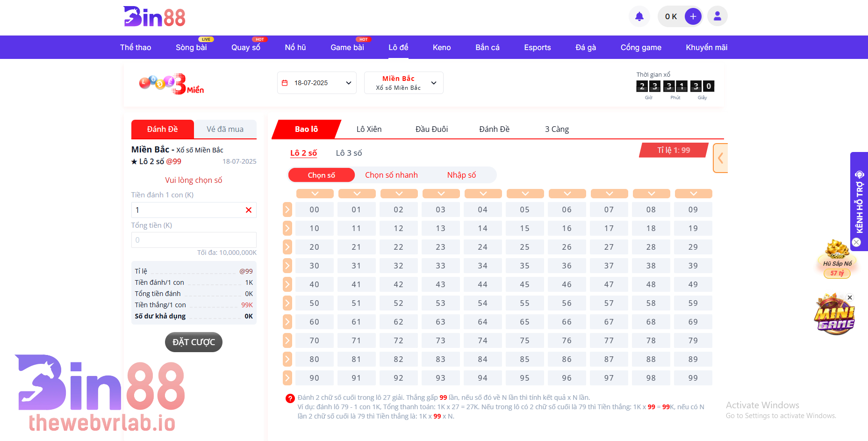Click the purple + deposit button
868x441 pixels.
[693, 16]
